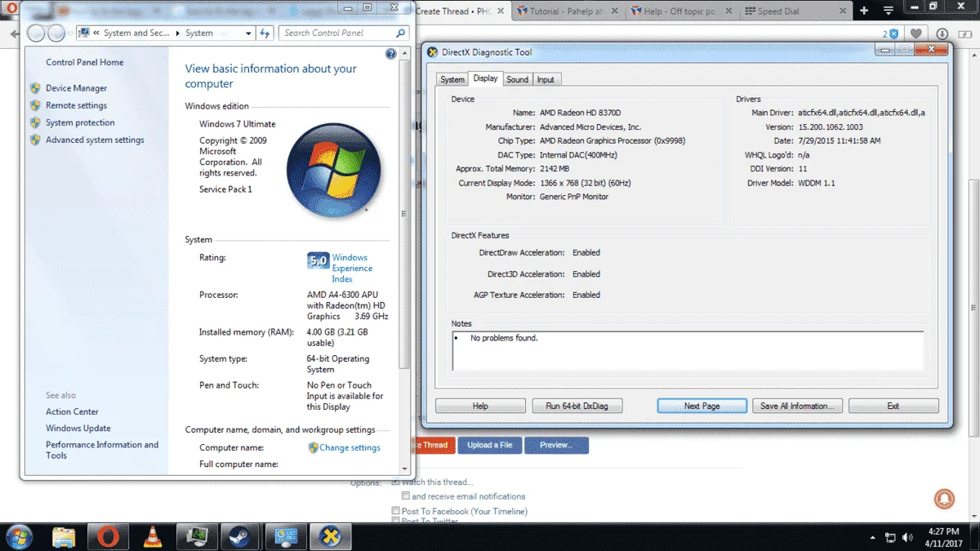Go to Control Panel Home
The width and height of the screenshot is (980, 551).
[85, 62]
